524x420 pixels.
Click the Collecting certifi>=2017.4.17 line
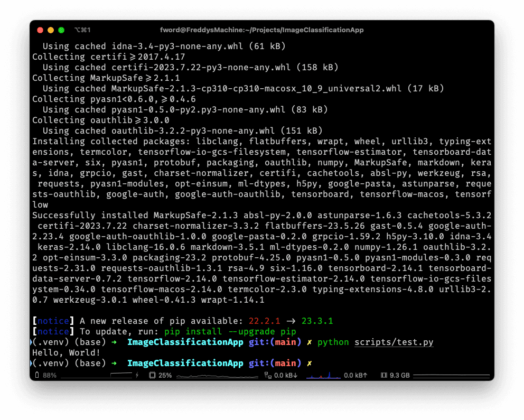[109, 57]
